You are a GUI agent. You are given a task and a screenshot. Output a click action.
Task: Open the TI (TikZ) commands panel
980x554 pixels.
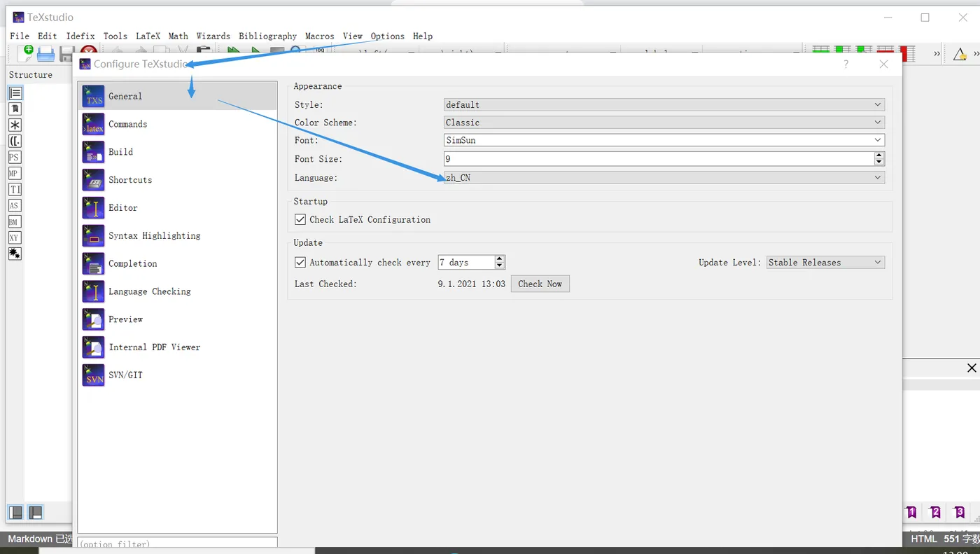pyautogui.click(x=15, y=190)
